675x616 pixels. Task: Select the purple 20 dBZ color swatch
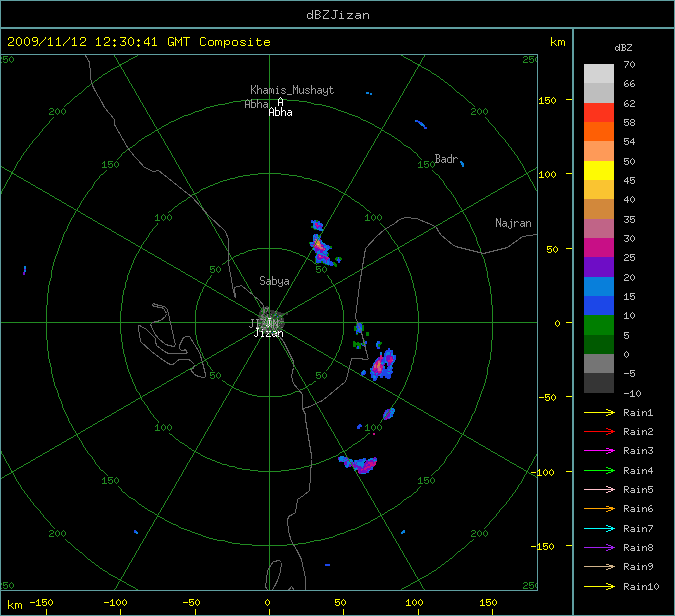tap(598, 267)
